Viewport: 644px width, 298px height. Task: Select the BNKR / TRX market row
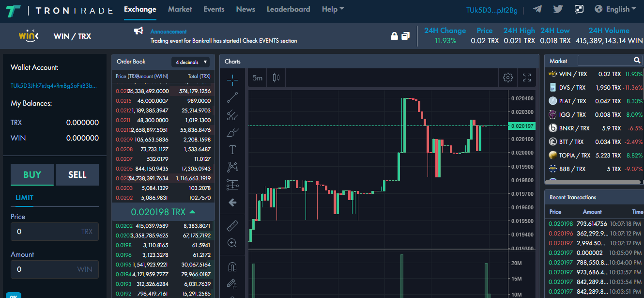pyautogui.click(x=595, y=128)
